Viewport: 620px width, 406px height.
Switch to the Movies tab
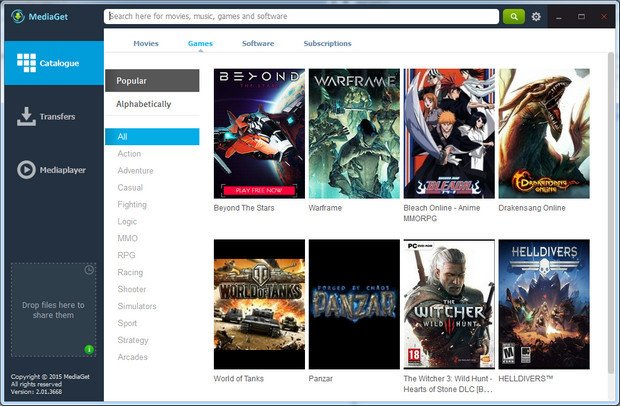(x=146, y=43)
